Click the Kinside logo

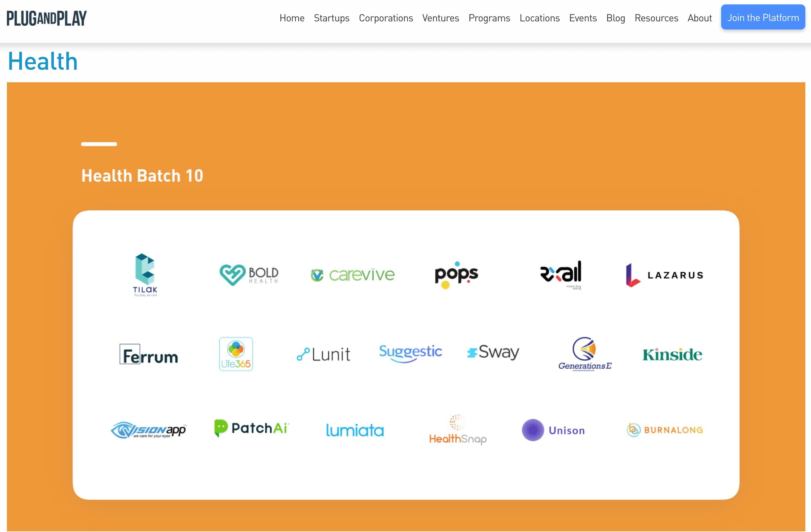(672, 355)
